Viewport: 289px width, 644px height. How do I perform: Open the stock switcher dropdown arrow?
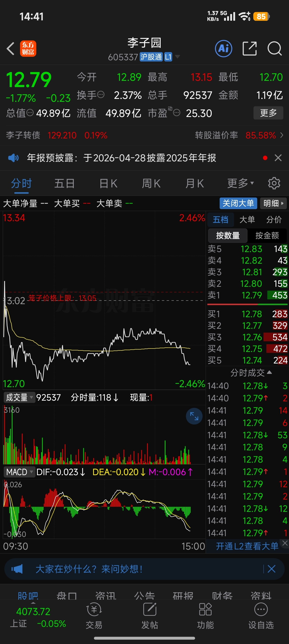pos(177,57)
